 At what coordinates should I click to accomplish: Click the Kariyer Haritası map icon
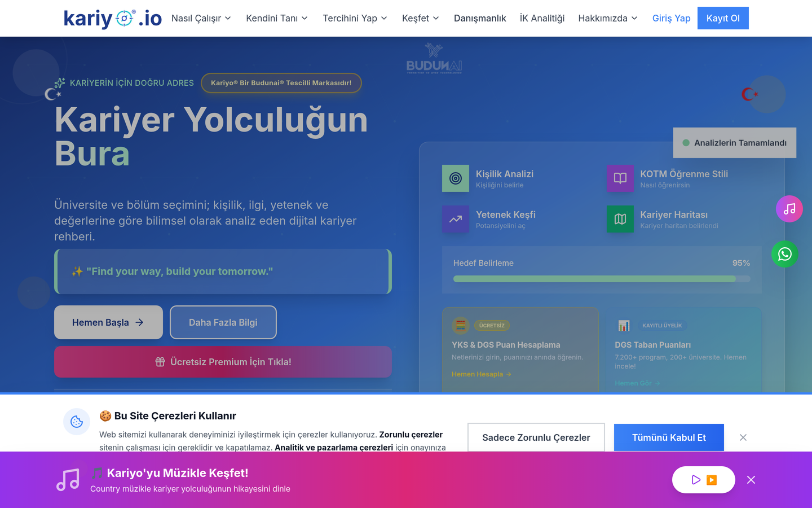coord(620,219)
